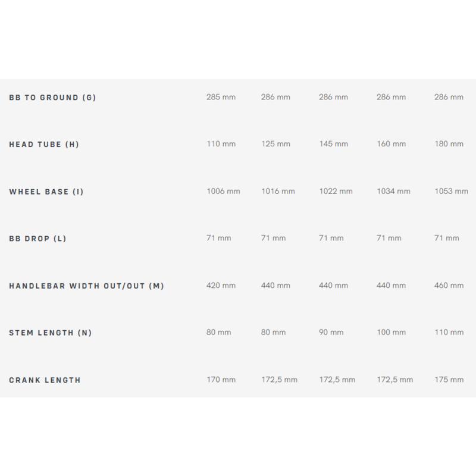
Task: Select the 180 mm head tube value
Action: click(449, 144)
